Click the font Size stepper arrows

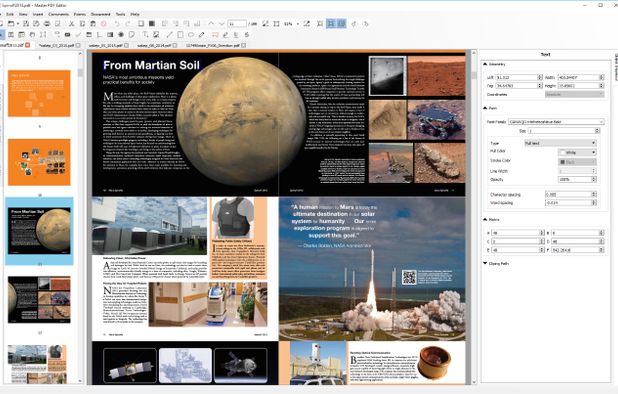coord(598,130)
